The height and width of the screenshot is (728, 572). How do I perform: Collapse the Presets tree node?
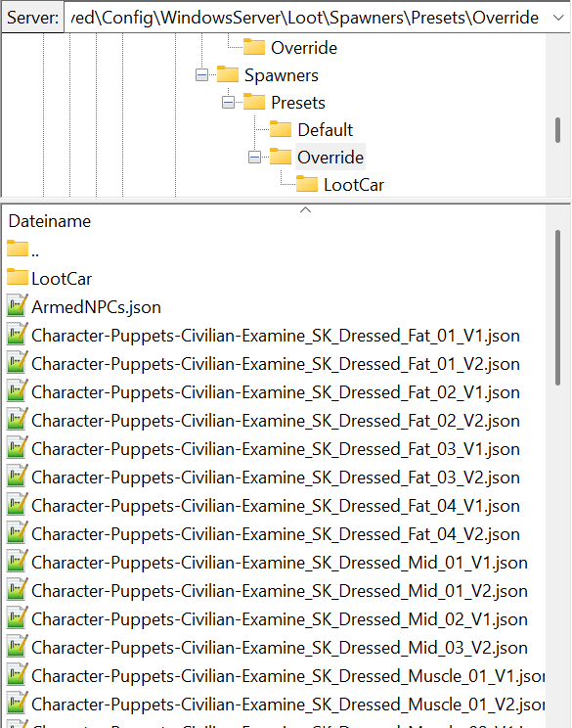(x=228, y=102)
